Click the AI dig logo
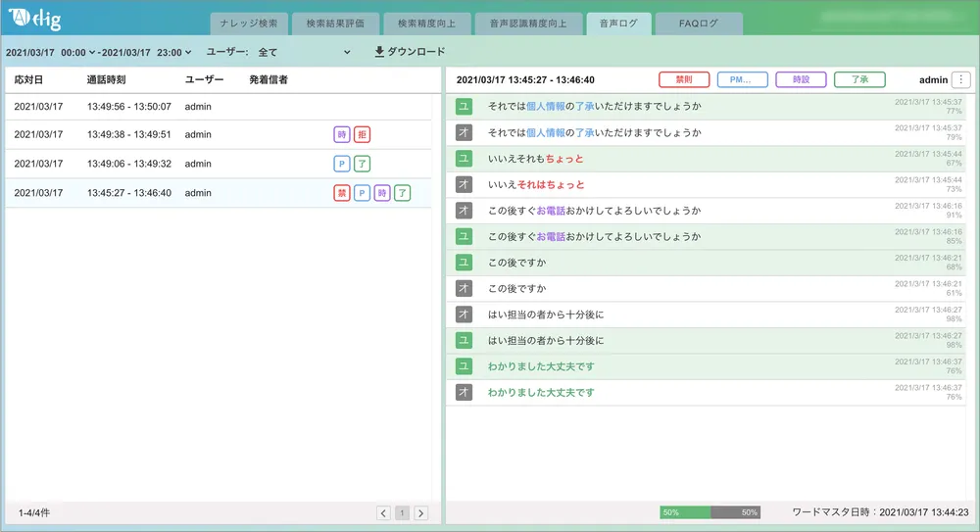The width and height of the screenshot is (980, 532). (35, 19)
